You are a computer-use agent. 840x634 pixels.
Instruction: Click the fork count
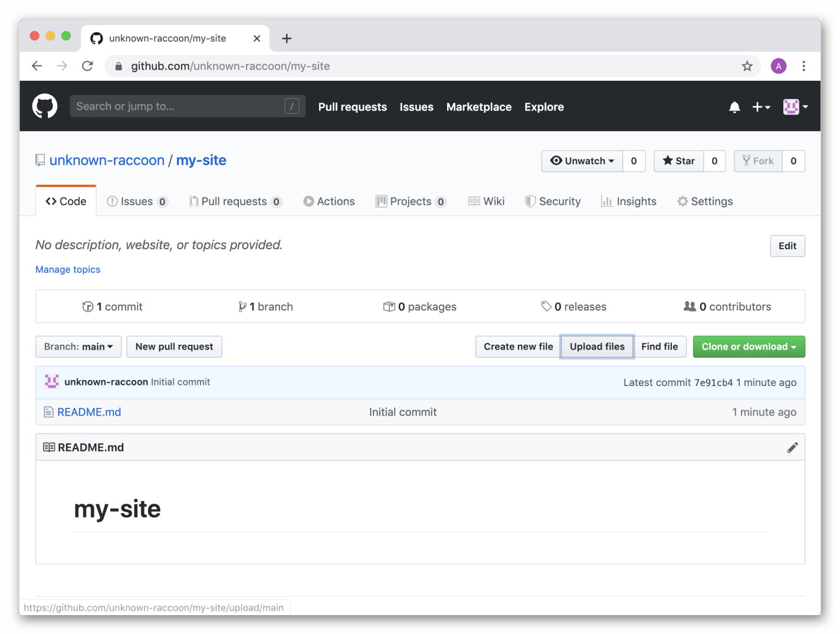coord(793,161)
